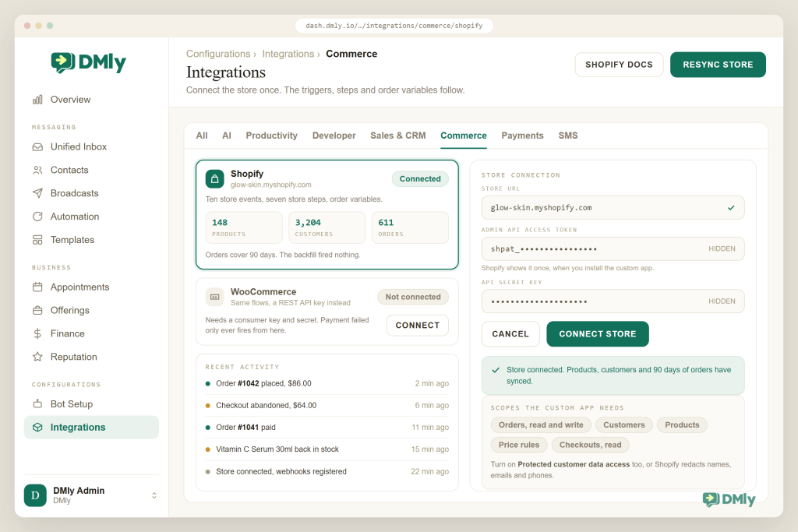Click the Price rules scope chip
The image size is (798, 532).
pos(518,445)
